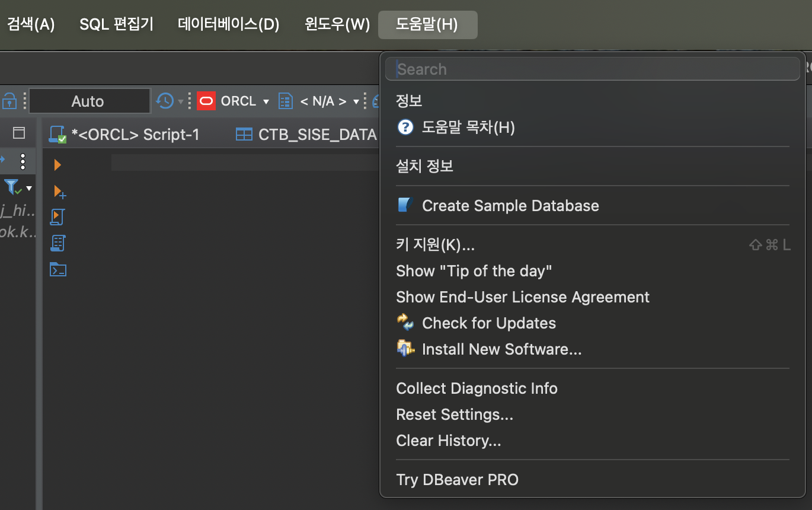Viewport: 812px width, 510px height.
Task: Click the maximize panel icon in navigator
Action: (x=20, y=133)
